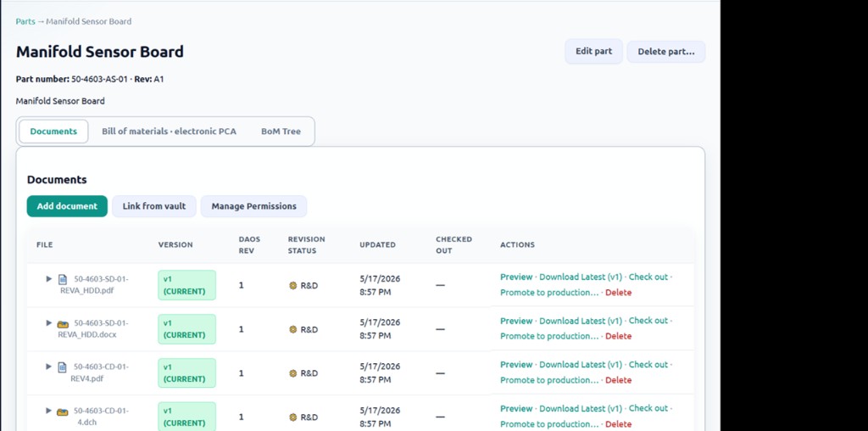Delete the CD-01-REV4.pdf document

618,380
